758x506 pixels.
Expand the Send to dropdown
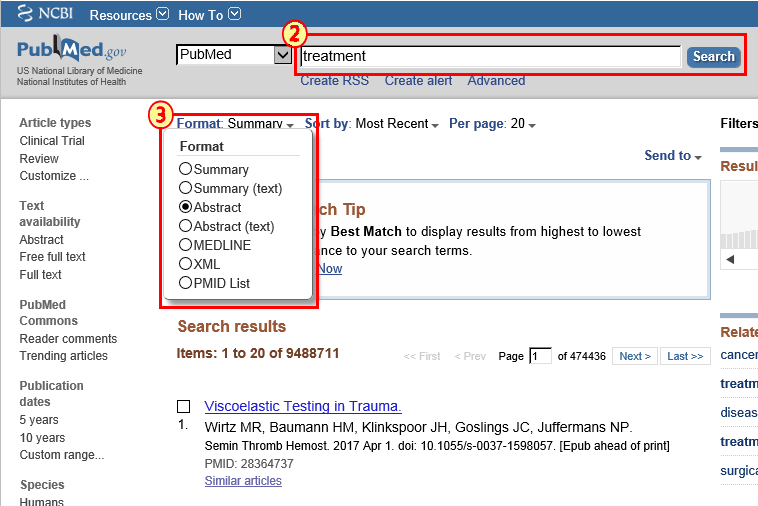click(x=672, y=156)
